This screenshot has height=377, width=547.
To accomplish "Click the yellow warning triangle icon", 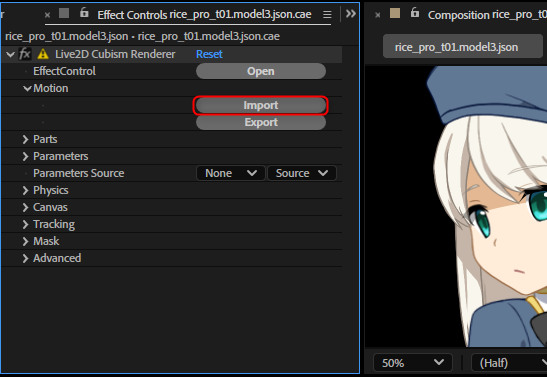I will 43,54.
